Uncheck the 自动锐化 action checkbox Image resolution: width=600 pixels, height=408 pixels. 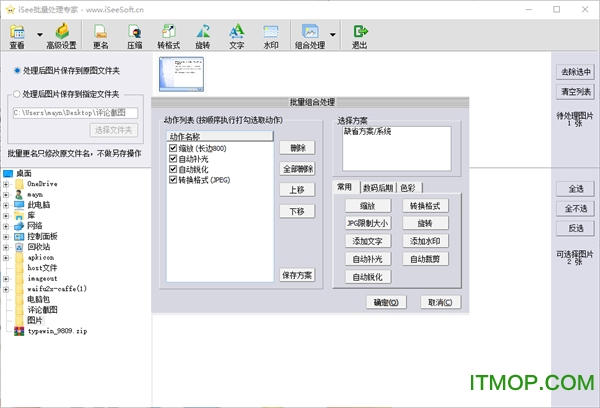tap(173, 169)
